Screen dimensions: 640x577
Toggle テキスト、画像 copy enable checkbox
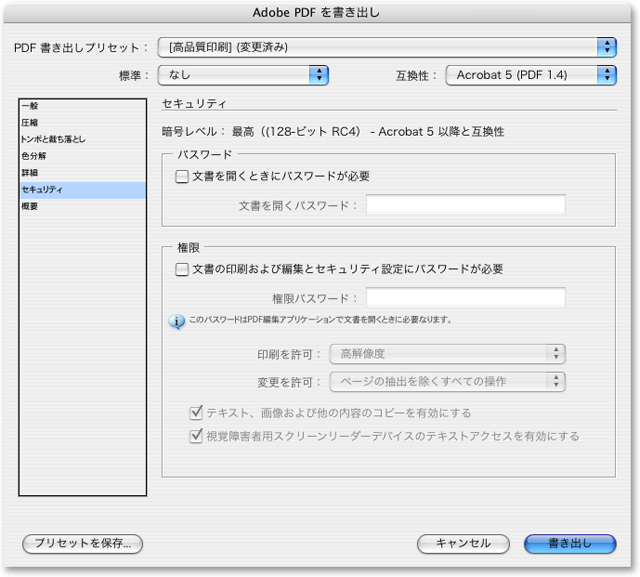[196, 412]
